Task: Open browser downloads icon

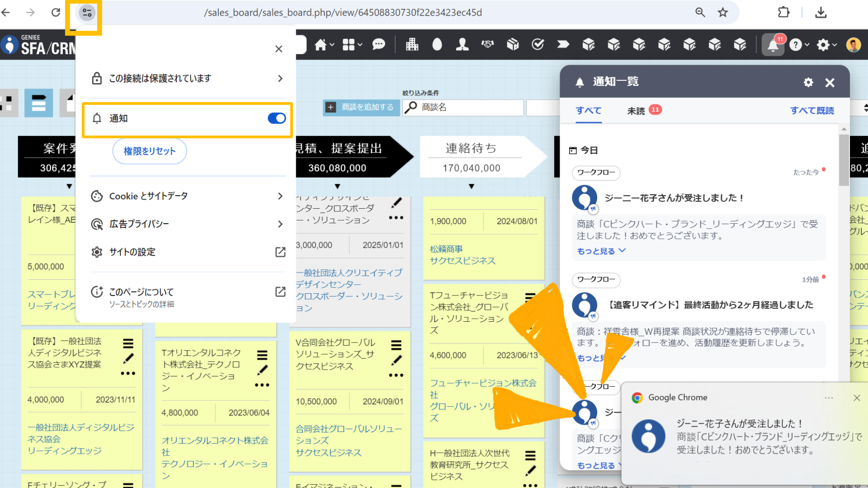Action: click(821, 13)
